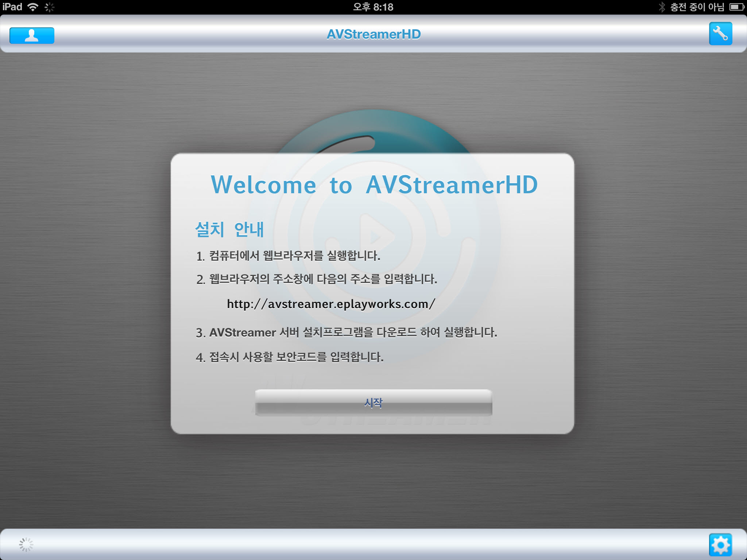Tap the AVStreamerHD title text

coord(373,34)
